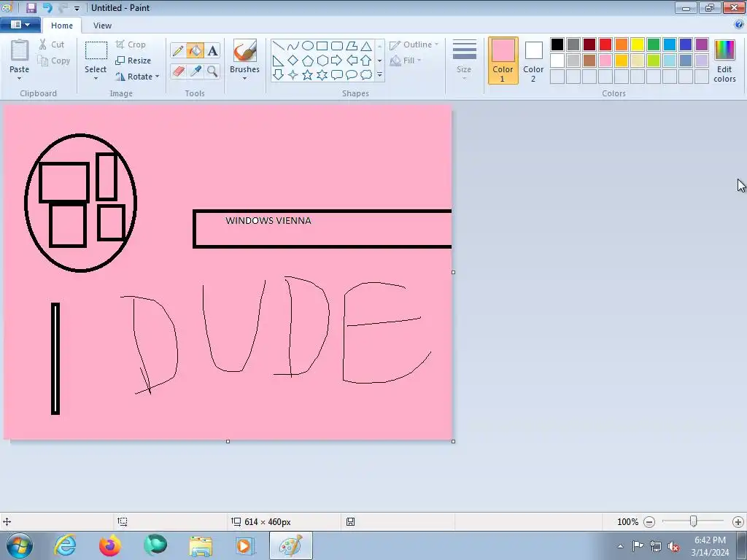The height and width of the screenshot is (560, 747).
Task: Open the Paint Help icon
Action: point(739,24)
